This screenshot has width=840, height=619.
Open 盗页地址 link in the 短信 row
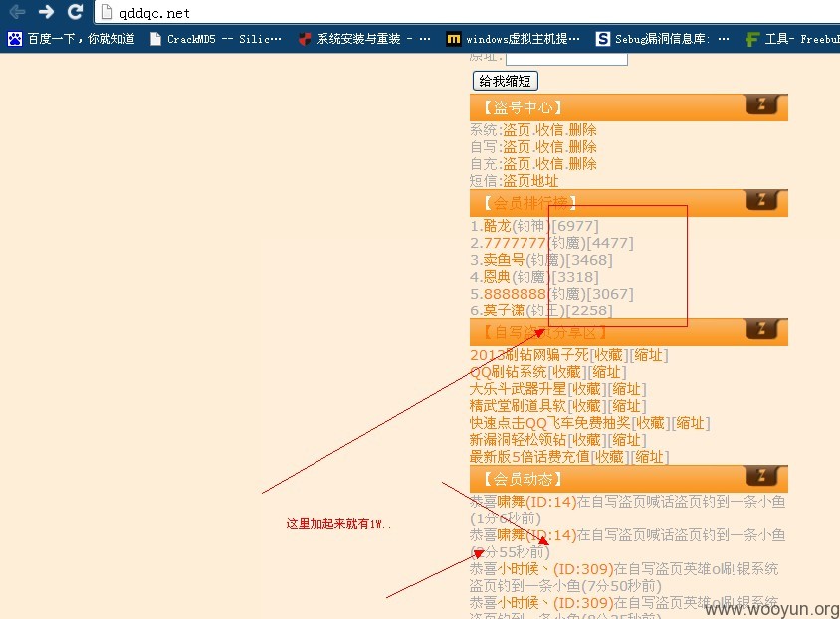coord(530,181)
